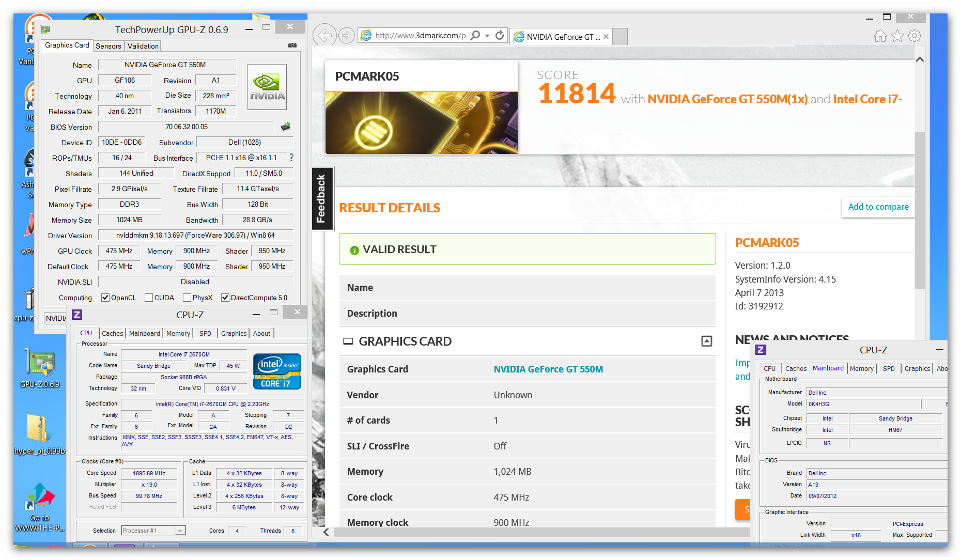Click the horizontal scrollbar left arrow
Image resolution: width=961 pixels, height=560 pixels.
click(x=326, y=532)
